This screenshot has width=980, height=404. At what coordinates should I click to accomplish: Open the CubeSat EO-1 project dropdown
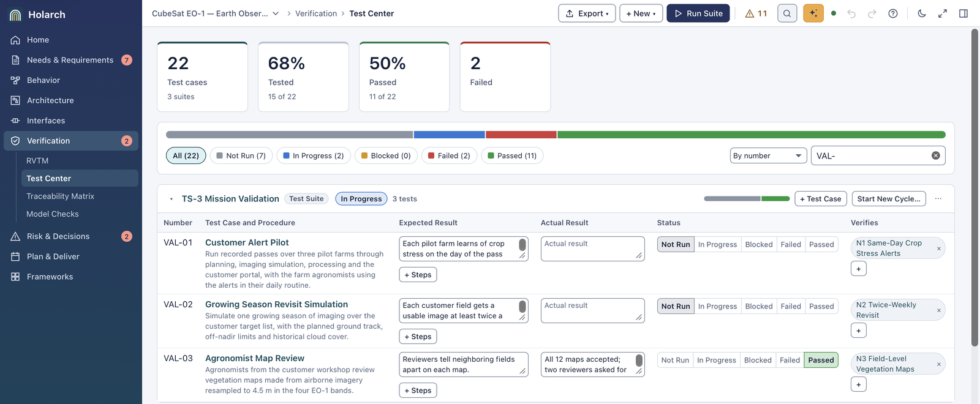tap(216, 13)
